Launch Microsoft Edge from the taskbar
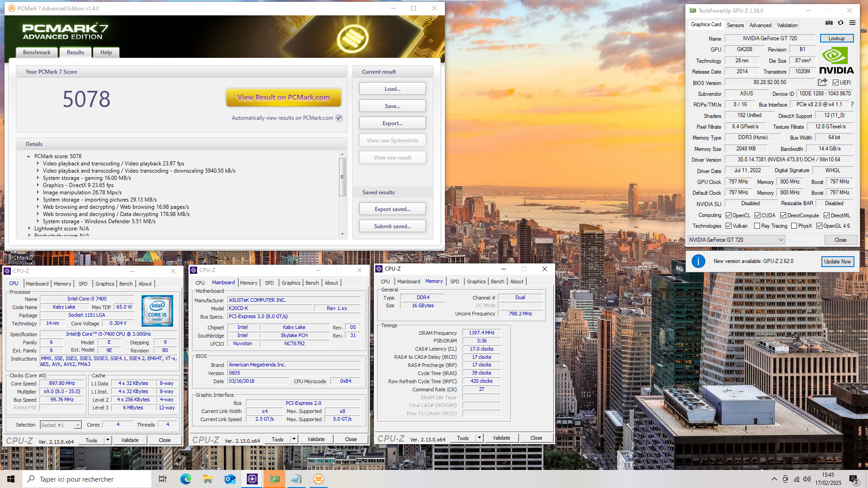The image size is (868, 488). click(185, 479)
